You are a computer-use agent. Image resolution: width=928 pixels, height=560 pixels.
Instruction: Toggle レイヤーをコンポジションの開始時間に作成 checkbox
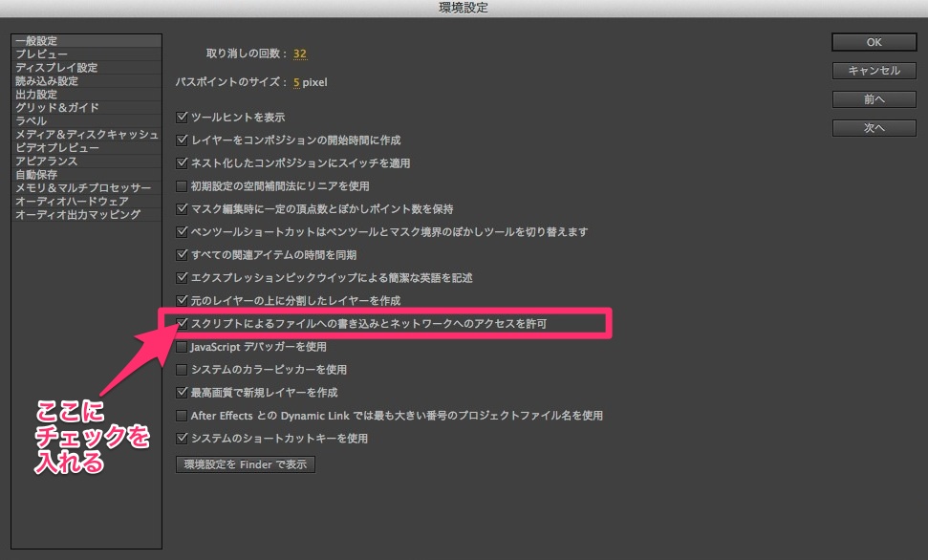pyautogui.click(x=182, y=140)
